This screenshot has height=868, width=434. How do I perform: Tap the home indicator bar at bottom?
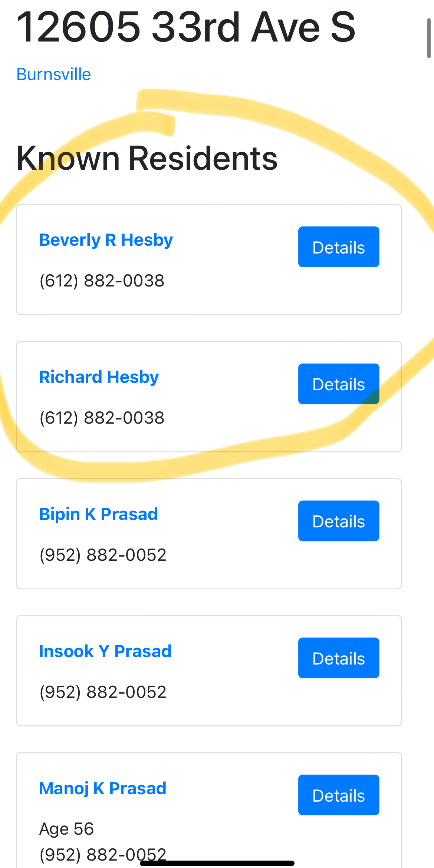217,863
